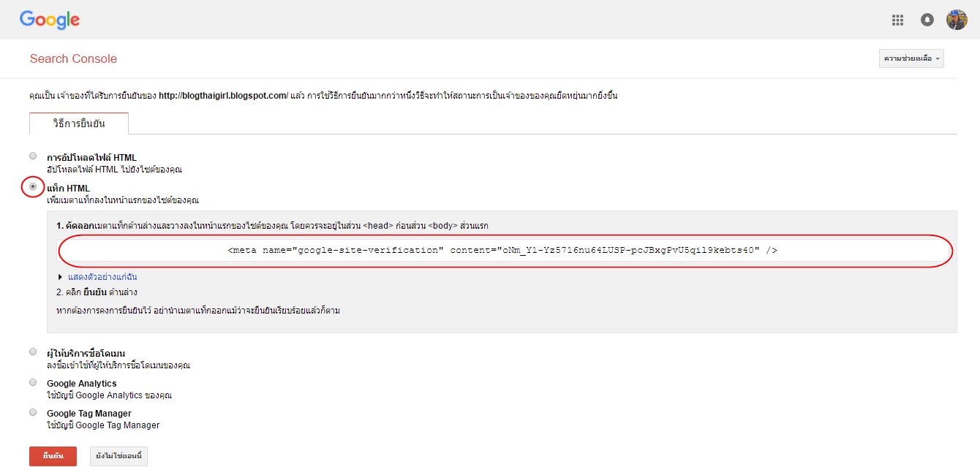Viewport: 980px width, 467px height.
Task: Click the 'Google Tag Manager' option label
Action: (89, 414)
